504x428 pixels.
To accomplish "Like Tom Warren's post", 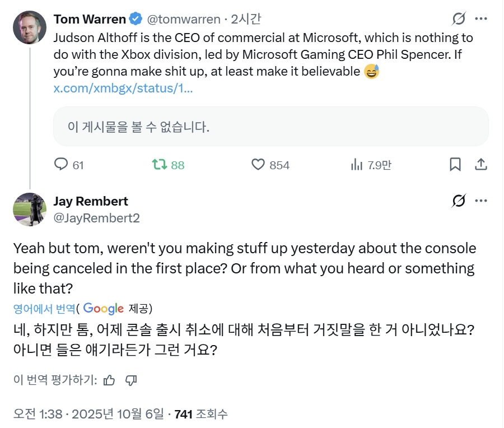I will pos(258,165).
